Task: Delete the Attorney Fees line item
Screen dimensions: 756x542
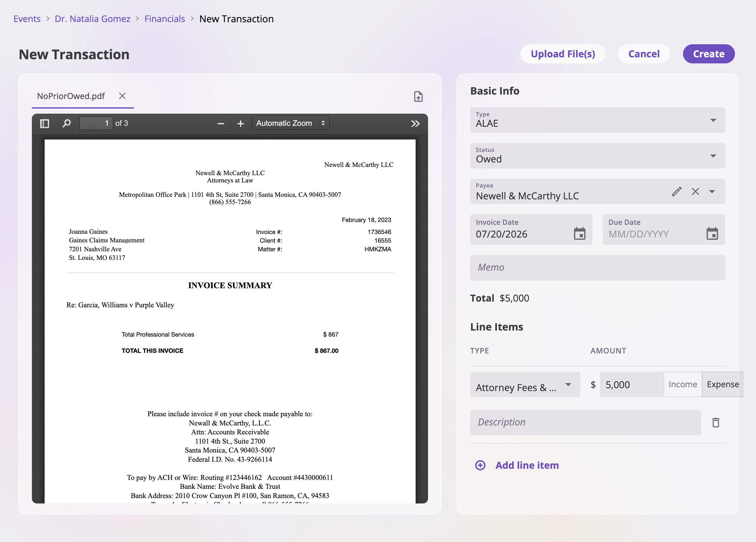Action: [716, 423]
